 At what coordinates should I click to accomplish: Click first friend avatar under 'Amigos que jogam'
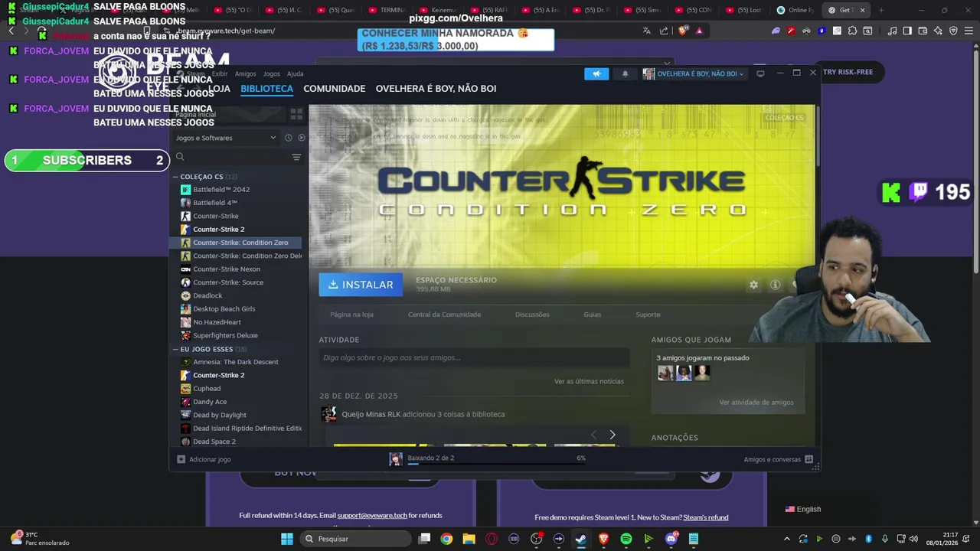(x=665, y=373)
